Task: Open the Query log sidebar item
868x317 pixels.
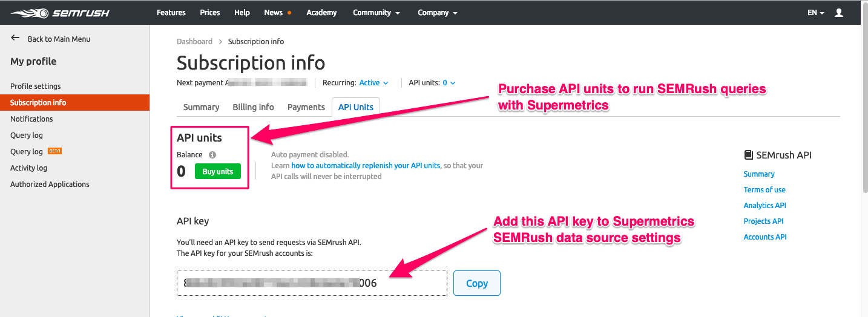Action: [27, 135]
